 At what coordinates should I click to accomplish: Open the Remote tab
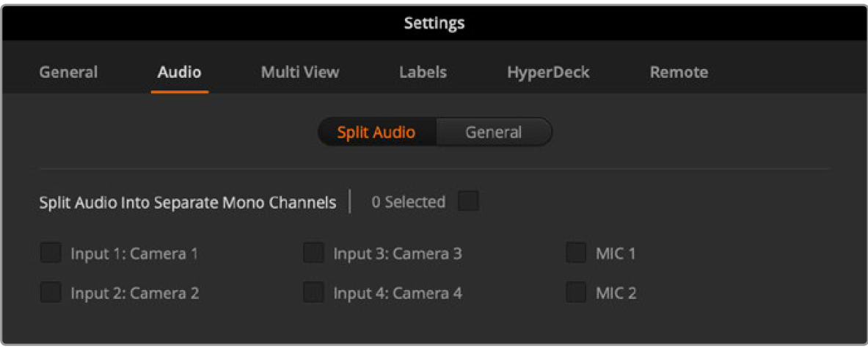pos(679,72)
